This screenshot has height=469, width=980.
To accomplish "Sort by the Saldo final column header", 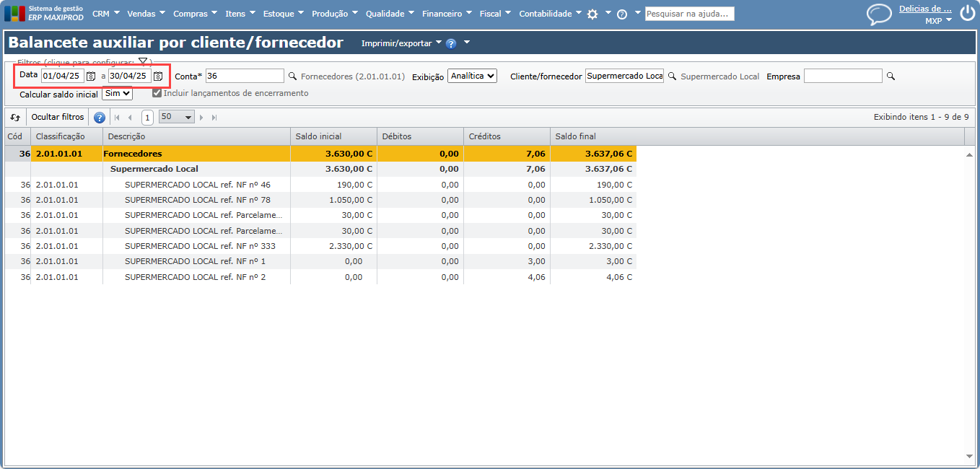I will coord(575,136).
